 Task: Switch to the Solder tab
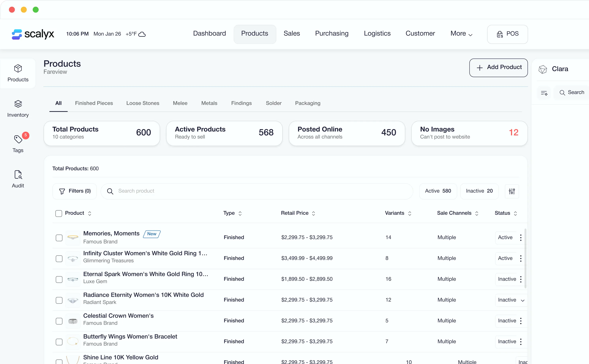click(273, 103)
